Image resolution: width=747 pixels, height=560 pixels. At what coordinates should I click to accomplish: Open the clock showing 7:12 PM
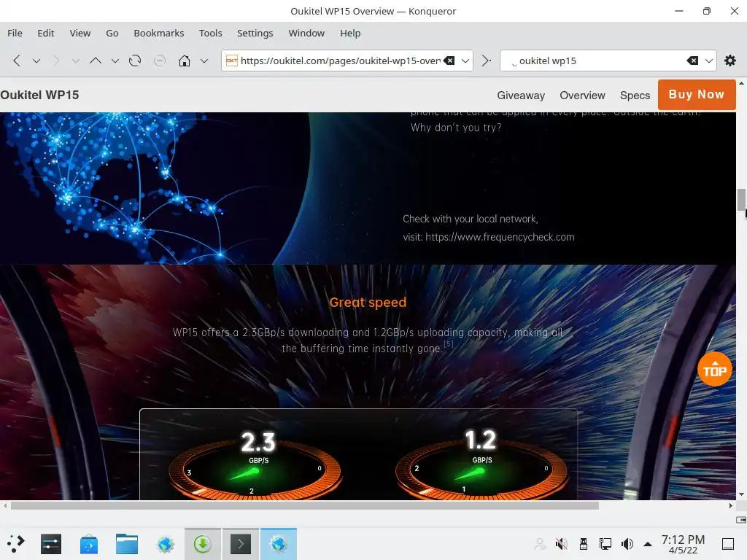pos(683,544)
